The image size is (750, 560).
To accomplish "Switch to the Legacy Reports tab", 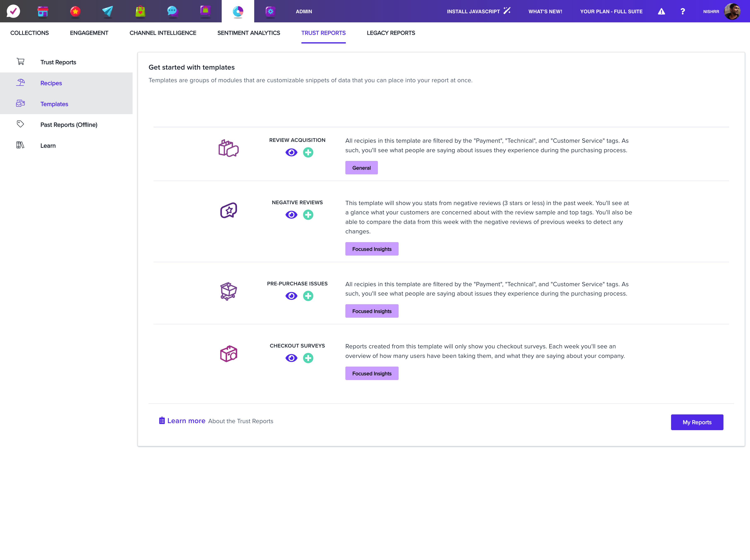I will tap(391, 33).
